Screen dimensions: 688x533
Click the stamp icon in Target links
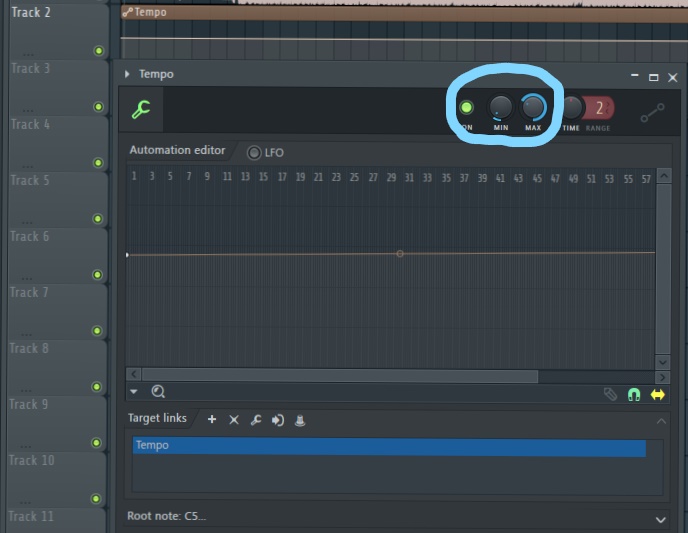pos(300,420)
